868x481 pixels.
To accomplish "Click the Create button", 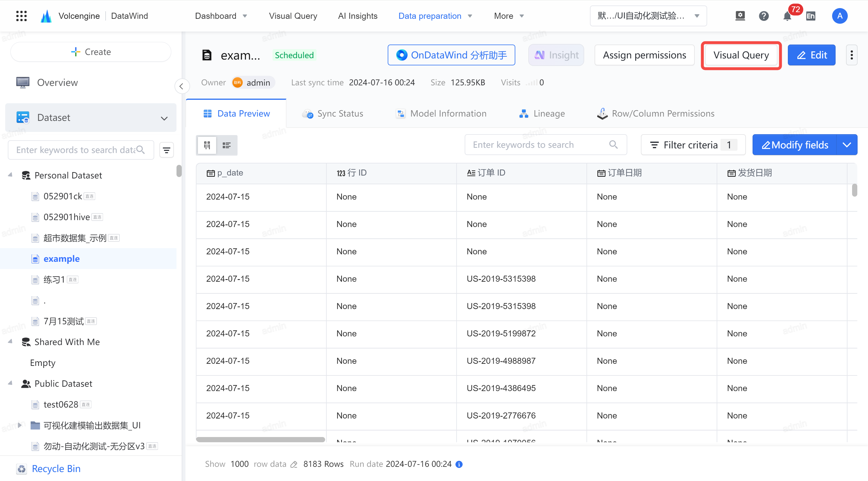I will point(91,52).
